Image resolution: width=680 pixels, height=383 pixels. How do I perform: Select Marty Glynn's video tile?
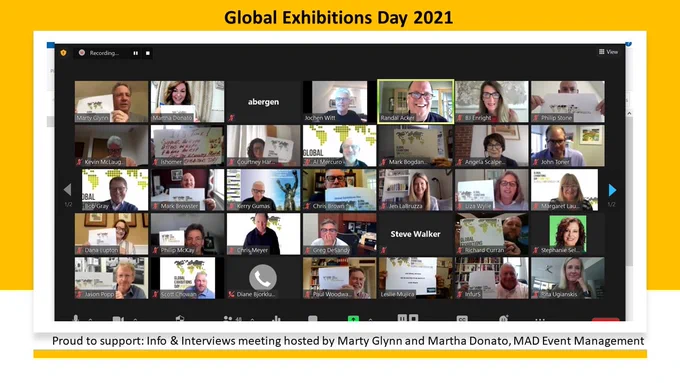pyautogui.click(x=111, y=101)
